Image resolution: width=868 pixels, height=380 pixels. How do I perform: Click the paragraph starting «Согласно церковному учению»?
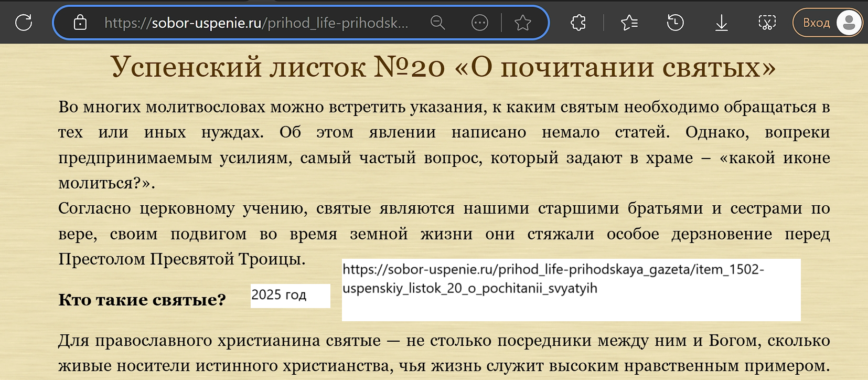point(443,234)
